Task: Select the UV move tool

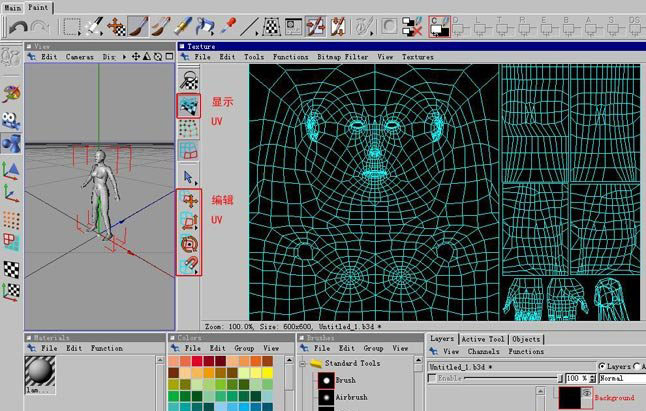Action: tap(189, 201)
